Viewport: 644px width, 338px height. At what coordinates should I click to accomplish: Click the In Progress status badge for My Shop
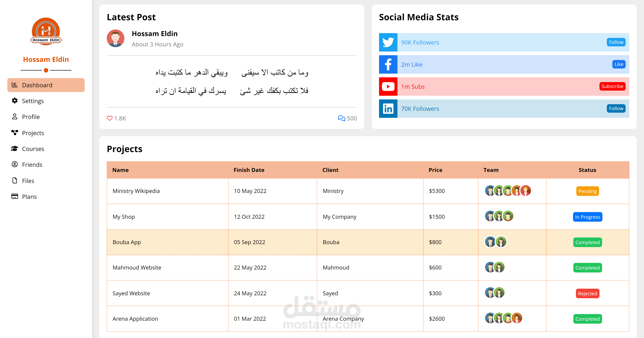[x=587, y=217]
